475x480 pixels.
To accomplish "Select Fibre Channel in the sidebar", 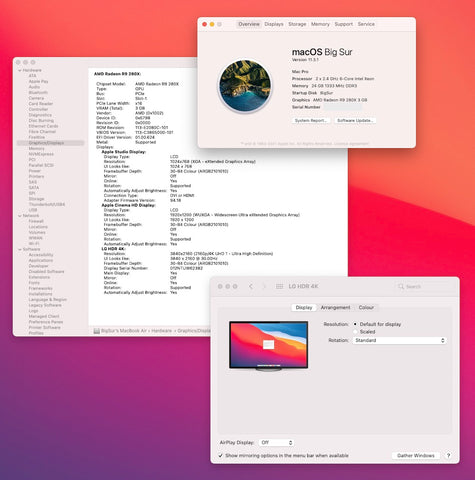I will [x=42, y=132].
